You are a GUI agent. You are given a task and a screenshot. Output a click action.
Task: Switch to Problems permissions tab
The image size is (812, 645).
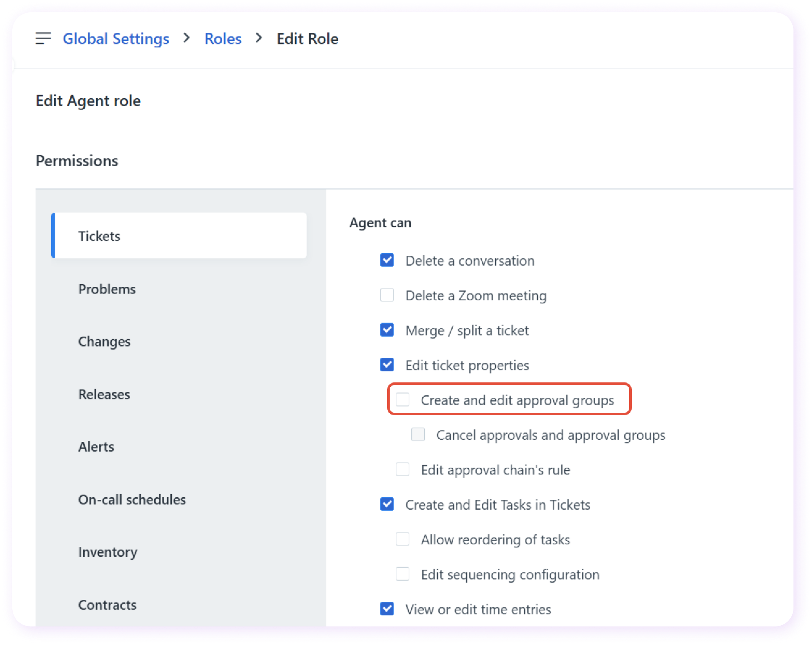pyautogui.click(x=107, y=289)
